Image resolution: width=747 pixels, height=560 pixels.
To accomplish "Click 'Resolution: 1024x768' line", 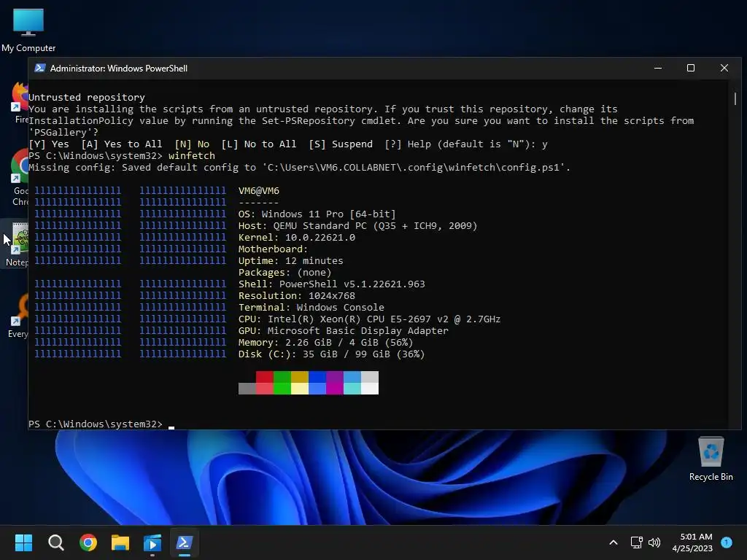I will point(297,296).
